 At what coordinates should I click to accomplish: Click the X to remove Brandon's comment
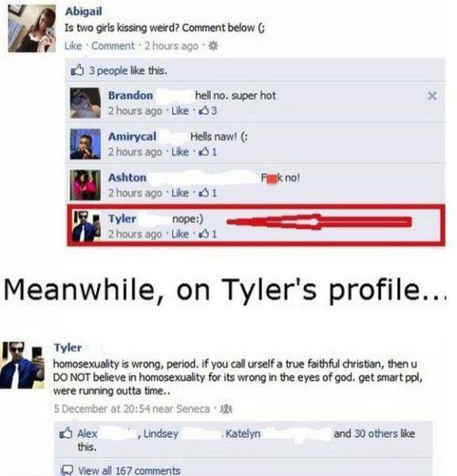pos(432,96)
